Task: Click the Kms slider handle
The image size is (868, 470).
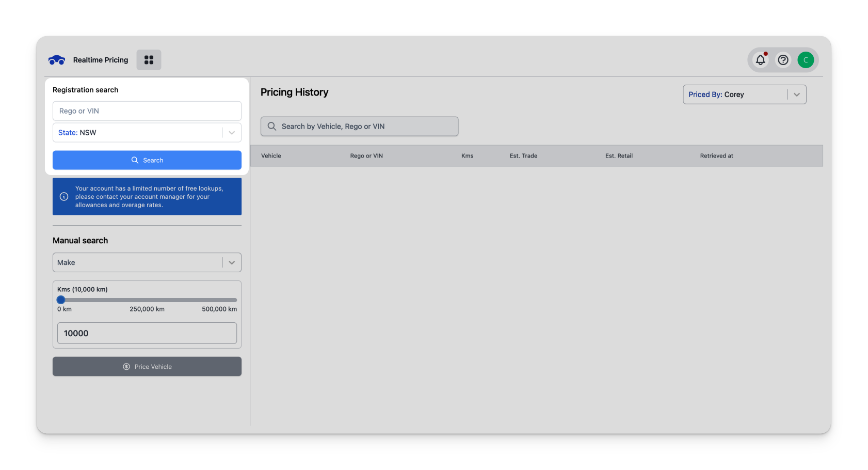Action: 61,300
